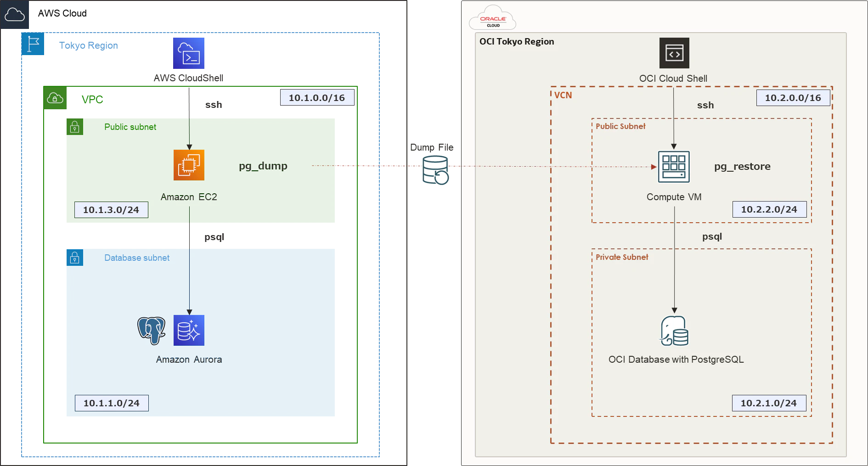Click the Database subnet lock icon
The height and width of the screenshot is (466, 868).
click(x=75, y=258)
